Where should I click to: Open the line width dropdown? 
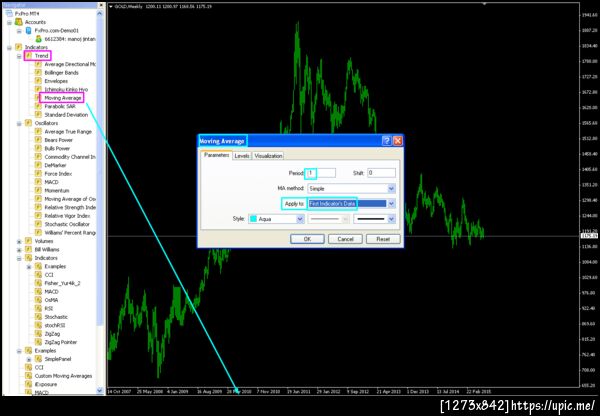click(391, 219)
